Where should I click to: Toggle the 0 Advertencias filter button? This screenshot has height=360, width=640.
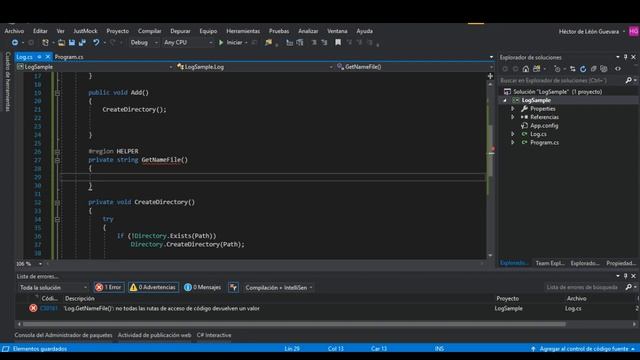click(x=153, y=287)
